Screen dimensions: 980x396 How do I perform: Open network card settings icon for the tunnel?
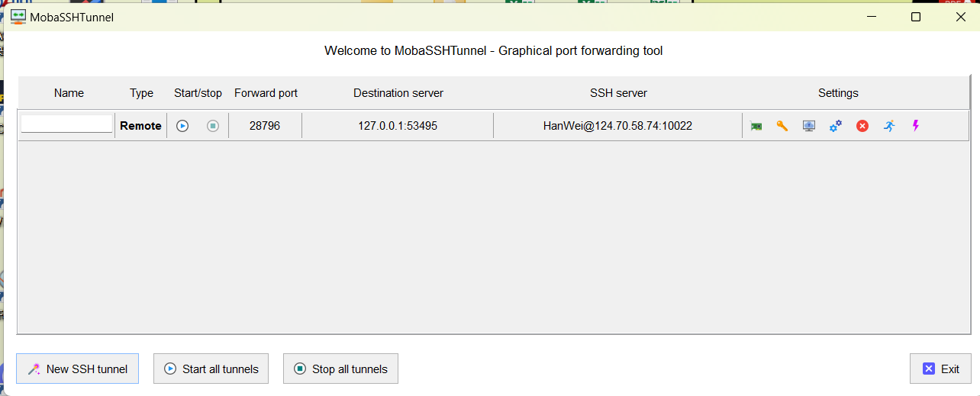pyautogui.click(x=756, y=126)
